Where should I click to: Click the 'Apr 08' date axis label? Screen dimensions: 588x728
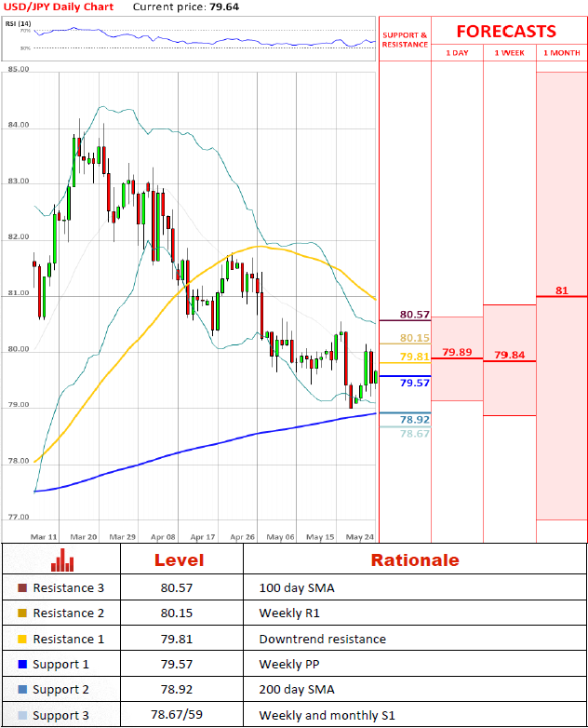click(163, 537)
